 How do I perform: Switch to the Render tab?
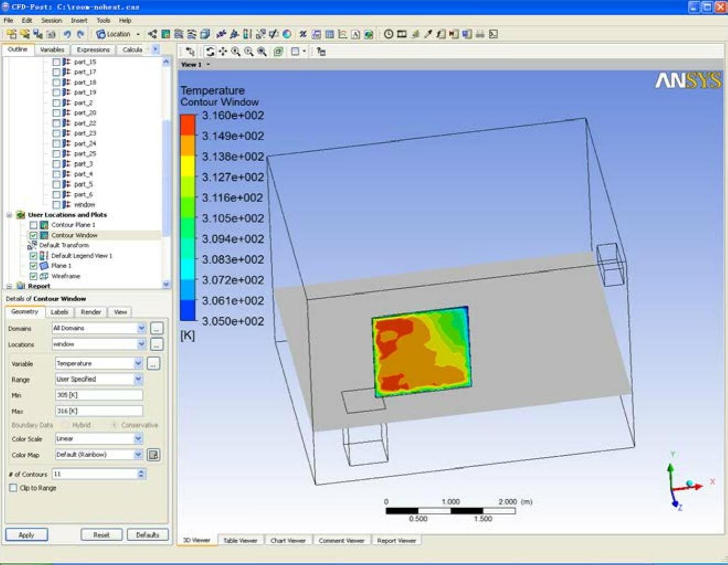[x=91, y=312]
